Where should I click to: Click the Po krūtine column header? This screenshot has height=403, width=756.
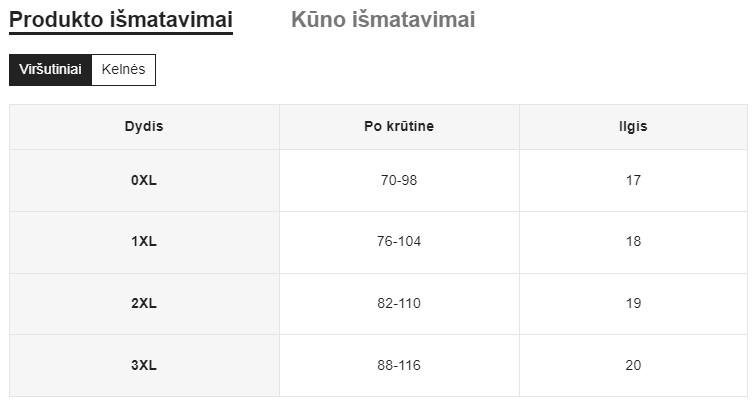[399, 127]
